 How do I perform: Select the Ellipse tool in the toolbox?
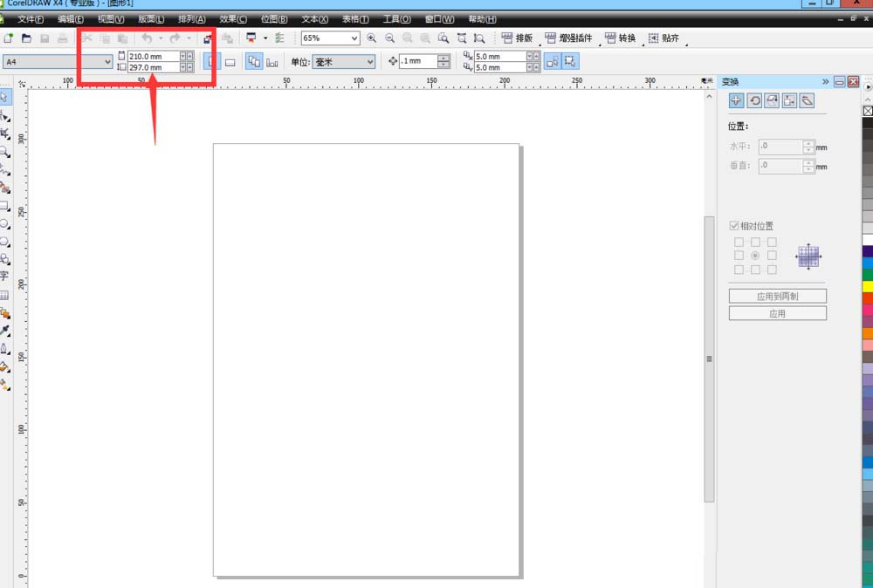(5, 223)
